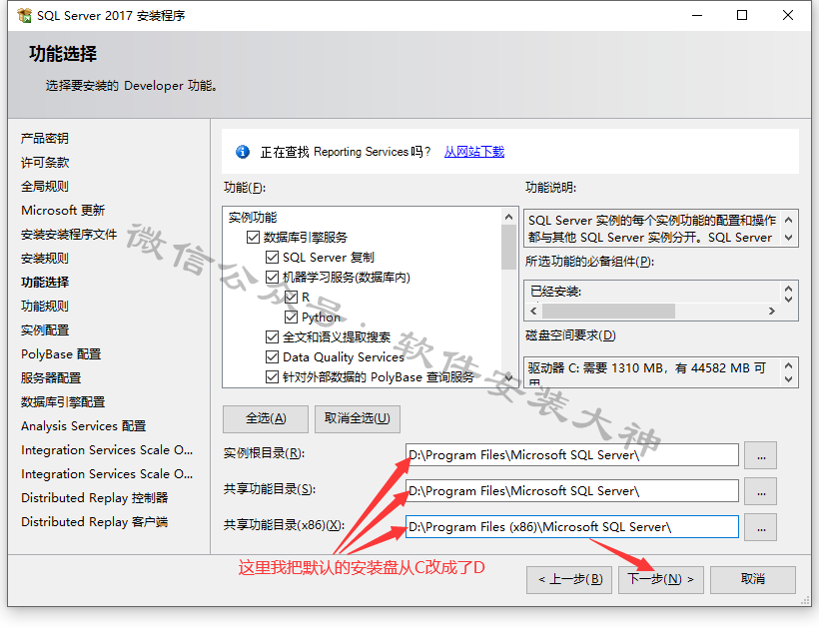The height and width of the screenshot is (644, 819).
Task: Proceed with the 下一步(N) button
Action: (661, 580)
